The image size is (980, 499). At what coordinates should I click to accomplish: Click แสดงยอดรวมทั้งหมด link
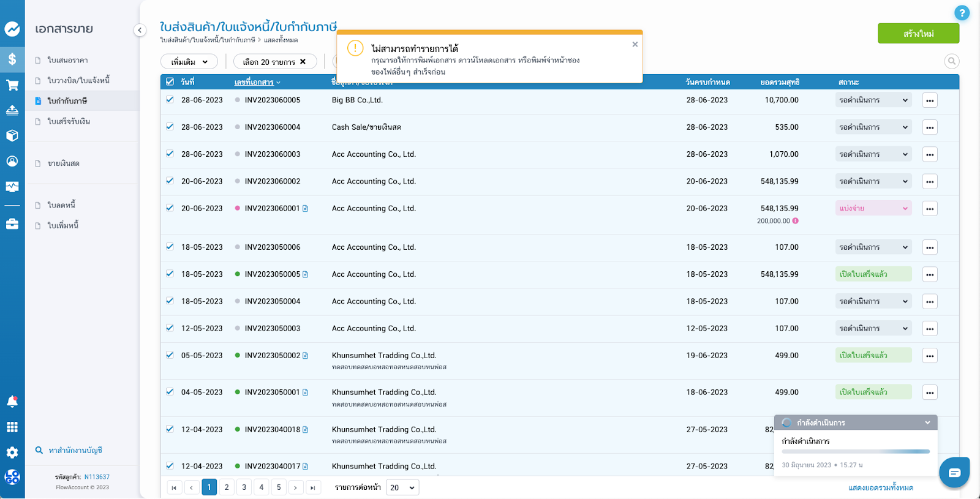pos(881,488)
